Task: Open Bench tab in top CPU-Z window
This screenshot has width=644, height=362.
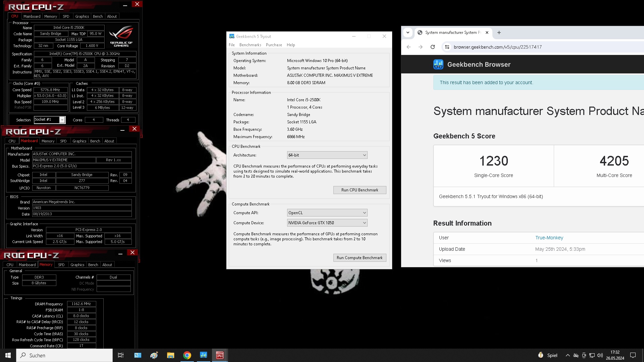Action: point(98,16)
